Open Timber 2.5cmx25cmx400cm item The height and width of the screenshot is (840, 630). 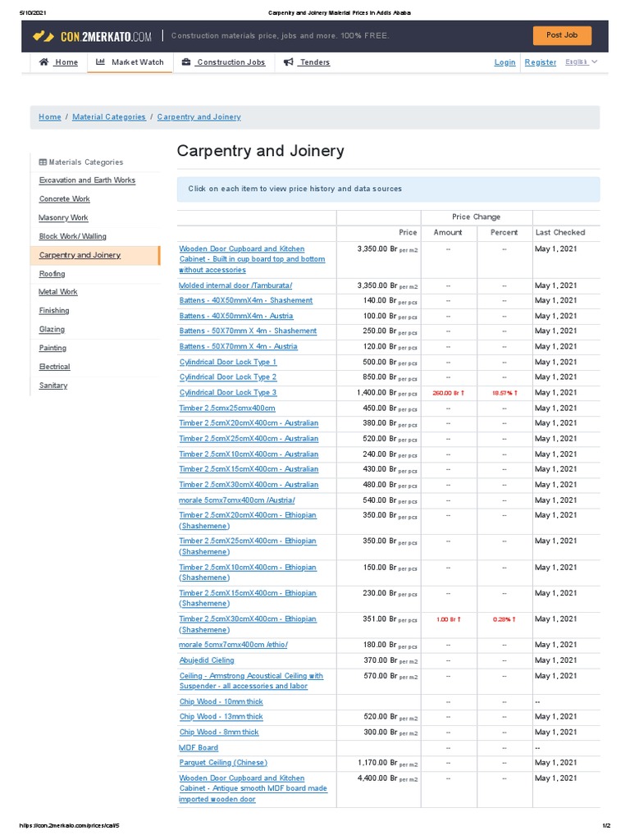tap(227, 409)
